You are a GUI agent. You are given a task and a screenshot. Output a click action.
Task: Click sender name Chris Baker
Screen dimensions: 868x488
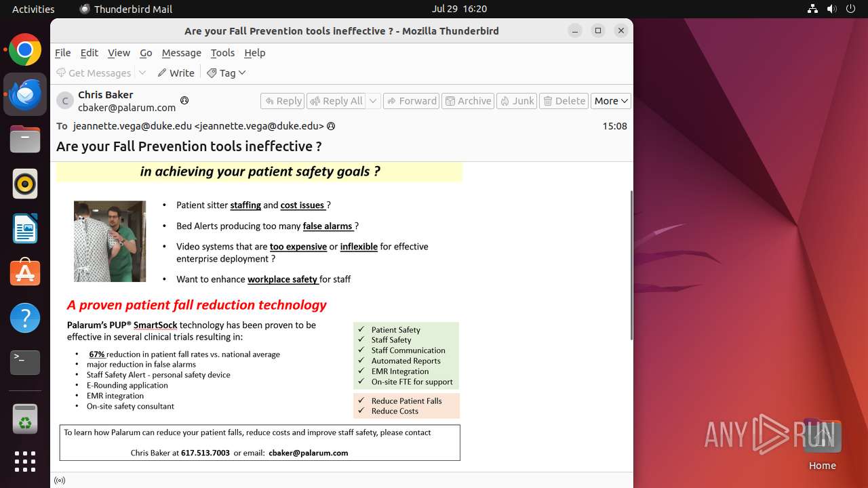pyautogui.click(x=105, y=94)
